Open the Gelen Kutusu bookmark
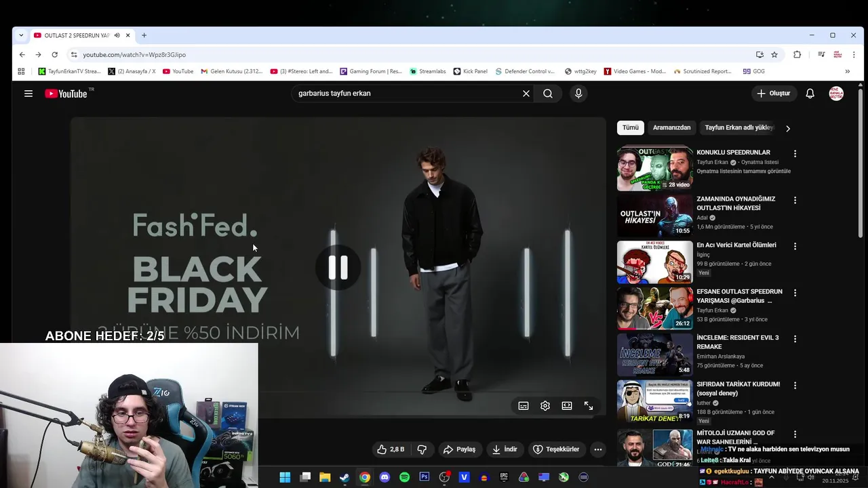 pyautogui.click(x=231, y=71)
